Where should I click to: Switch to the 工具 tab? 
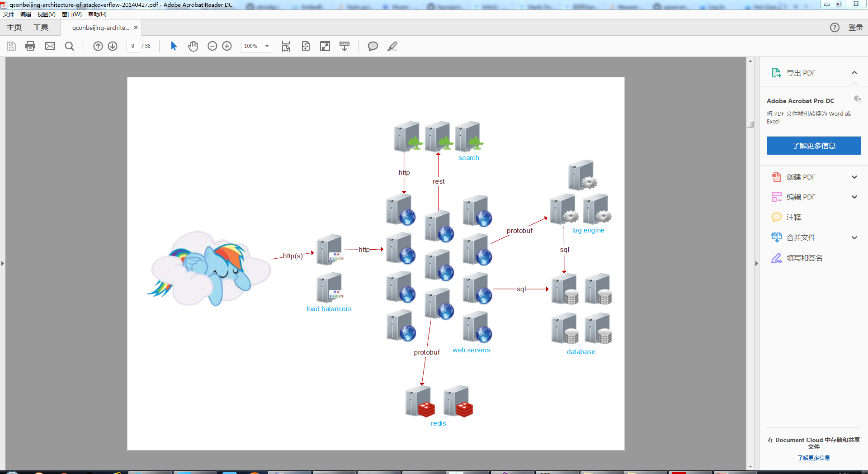41,28
